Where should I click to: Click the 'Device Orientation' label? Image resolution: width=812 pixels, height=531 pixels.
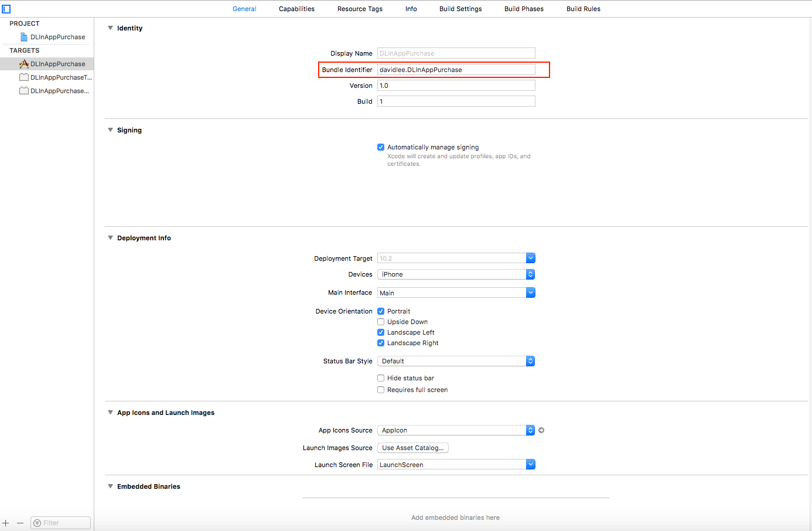(344, 311)
